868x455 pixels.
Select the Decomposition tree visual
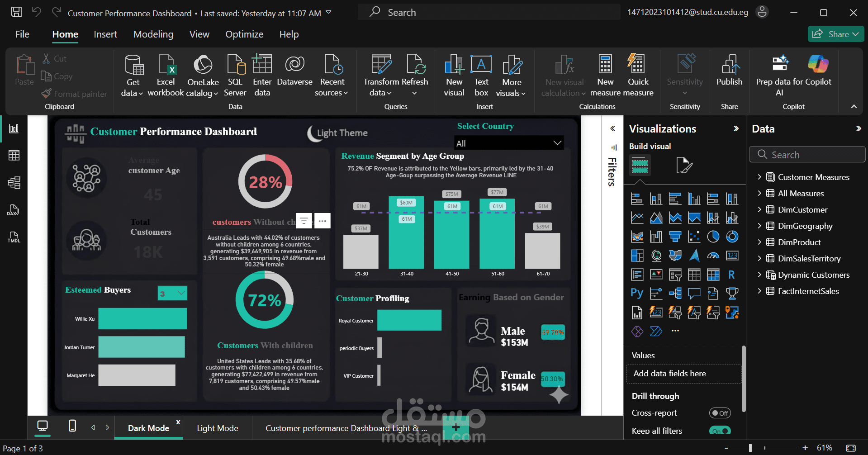coord(675,294)
